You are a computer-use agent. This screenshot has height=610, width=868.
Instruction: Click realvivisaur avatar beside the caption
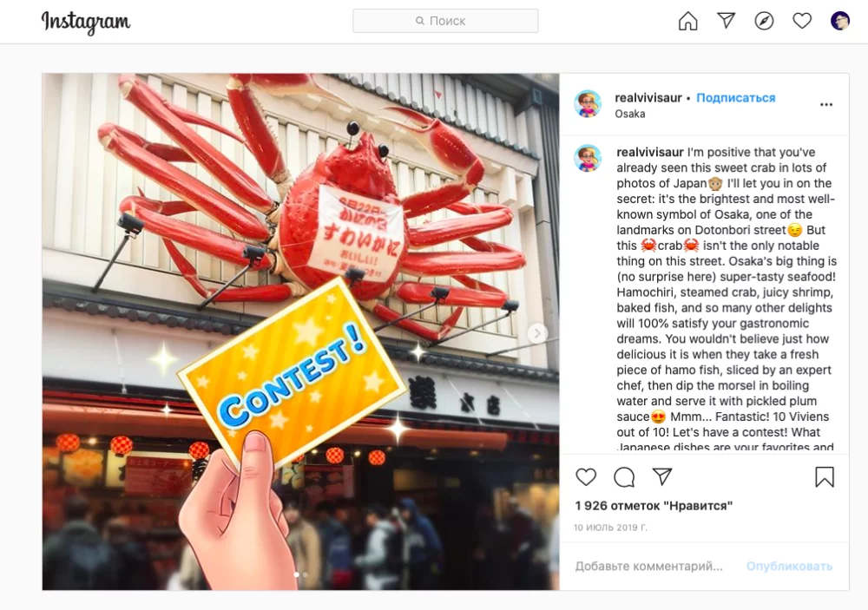[588, 159]
